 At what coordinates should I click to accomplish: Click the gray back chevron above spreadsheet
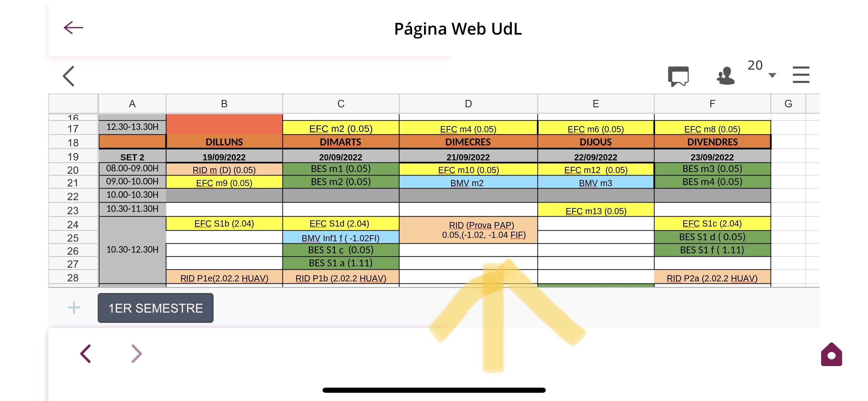pos(69,76)
